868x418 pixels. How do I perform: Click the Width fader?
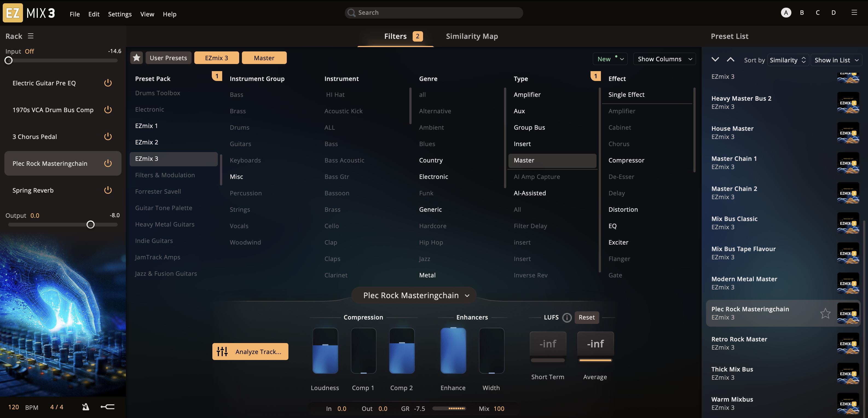point(491,351)
